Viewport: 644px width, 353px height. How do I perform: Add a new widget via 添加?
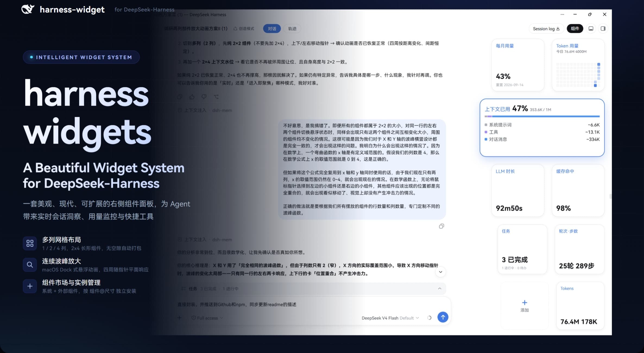pyautogui.click(x=525, y=306)
